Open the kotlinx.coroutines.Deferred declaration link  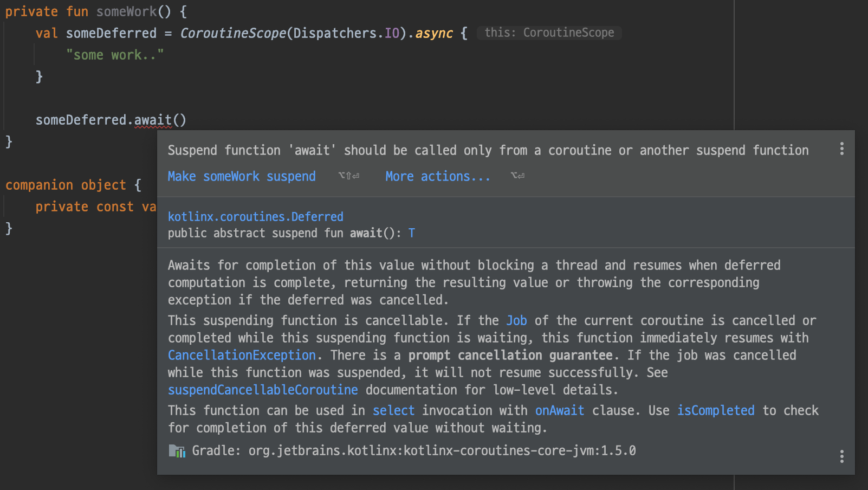(x=255, y=216)
